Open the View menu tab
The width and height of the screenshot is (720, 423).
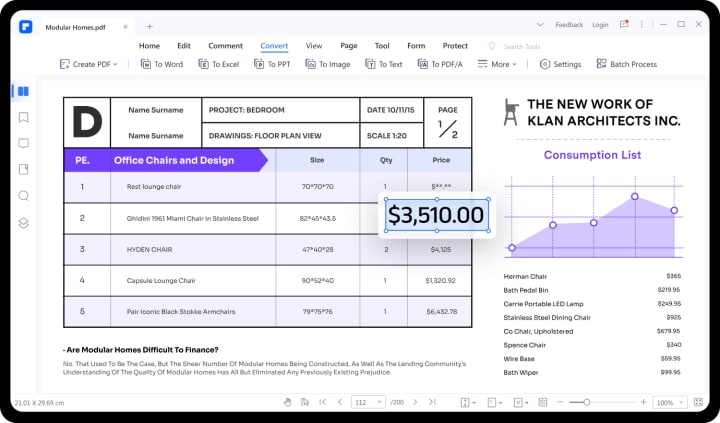tap(314, 46)
